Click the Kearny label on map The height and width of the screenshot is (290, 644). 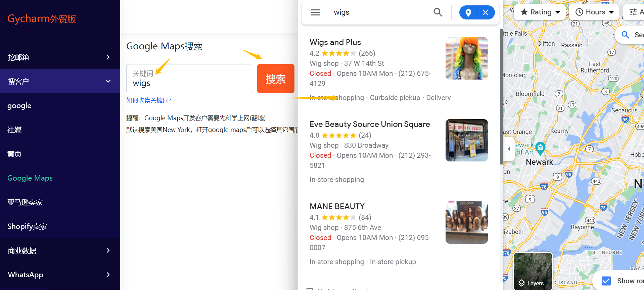click(559, 131)
